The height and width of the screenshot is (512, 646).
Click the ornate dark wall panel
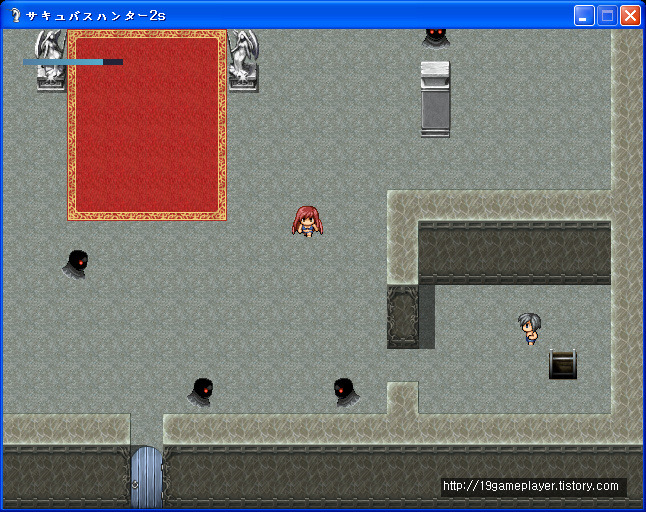click(x=403, y=316)
